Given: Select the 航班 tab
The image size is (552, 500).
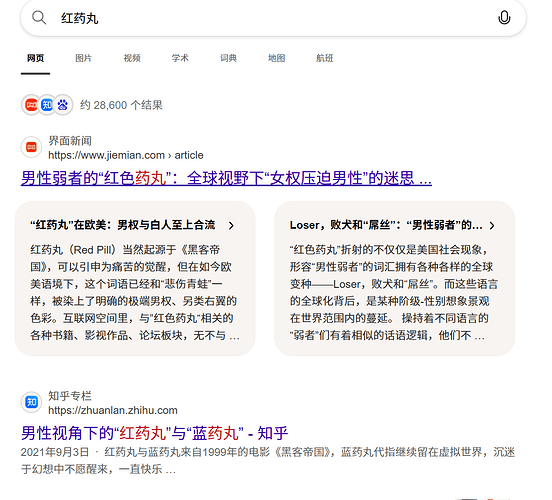Looking at the screenshot, I should (325, 58).
